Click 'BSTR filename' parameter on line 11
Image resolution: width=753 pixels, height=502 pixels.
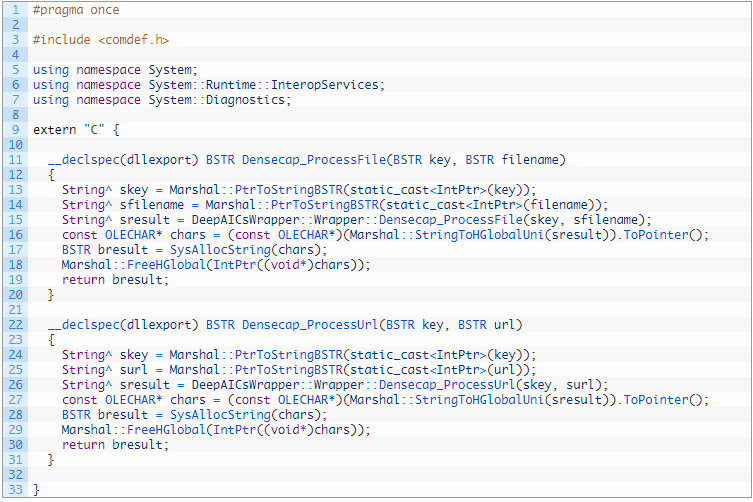coord(512,160)
